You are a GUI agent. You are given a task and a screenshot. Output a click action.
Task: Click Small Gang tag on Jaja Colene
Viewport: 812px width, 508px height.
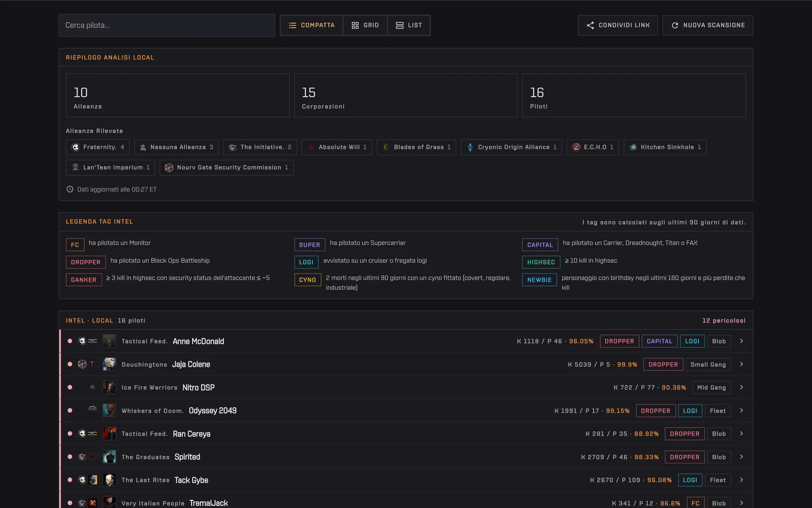point(708,364)
